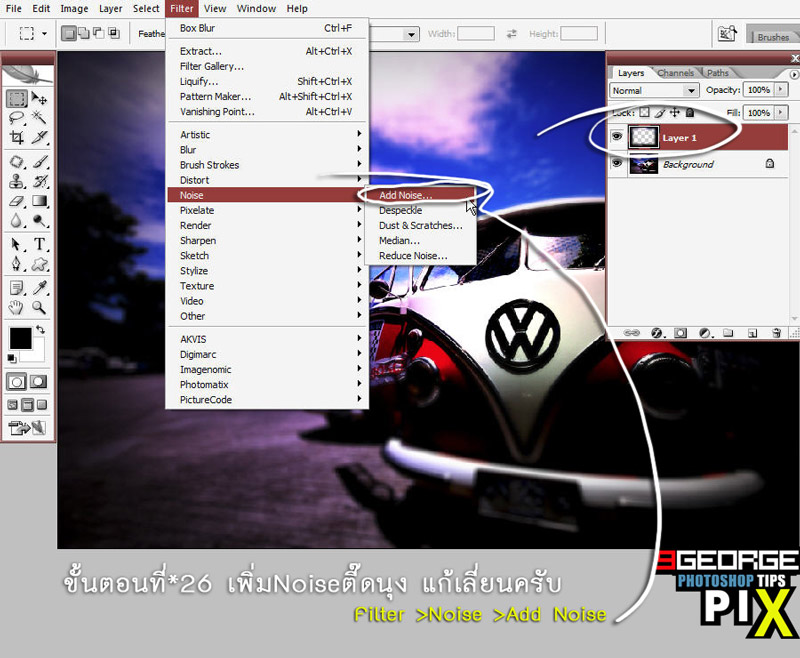
Task: Click the Opacity value field
Action: click(x=759, y=90)
